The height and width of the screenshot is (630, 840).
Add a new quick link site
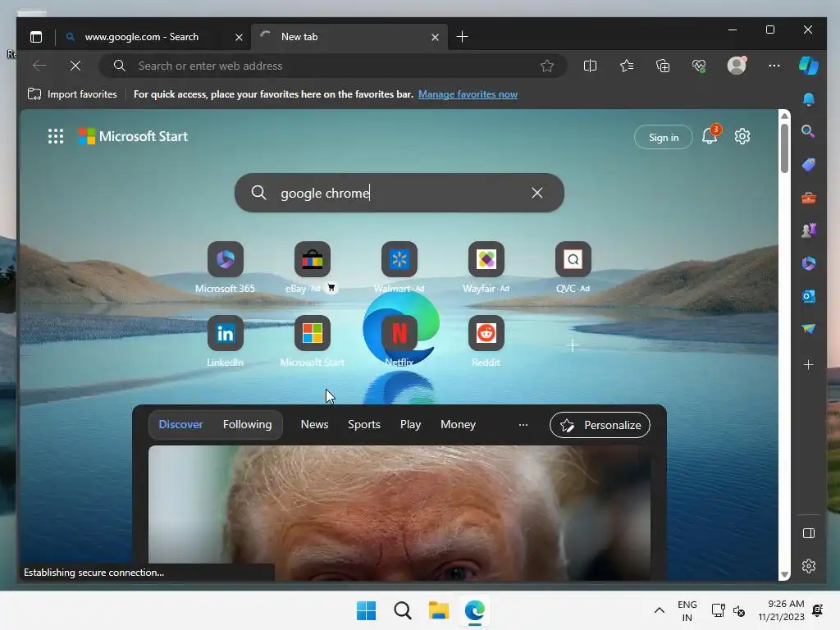click(572, 345)
